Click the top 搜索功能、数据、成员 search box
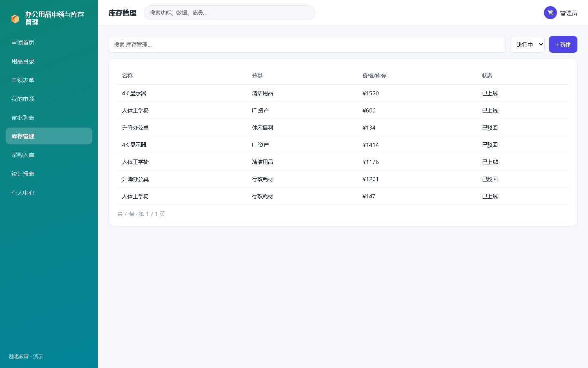 [229, 13]
